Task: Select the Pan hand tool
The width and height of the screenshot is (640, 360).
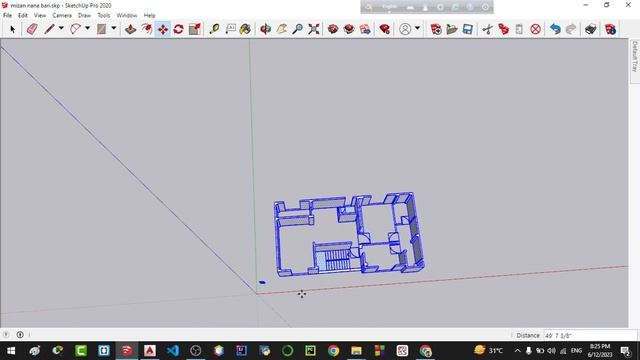Action: click(x=282, y=29)
